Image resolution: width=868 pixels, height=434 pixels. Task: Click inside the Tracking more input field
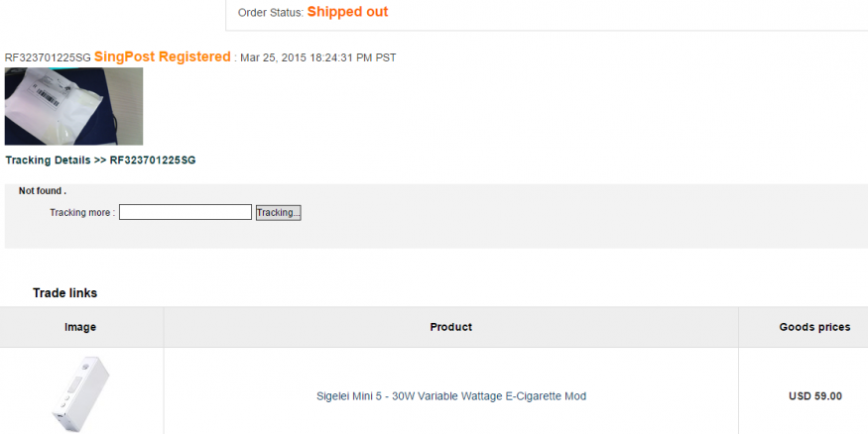tap(185, 212)
